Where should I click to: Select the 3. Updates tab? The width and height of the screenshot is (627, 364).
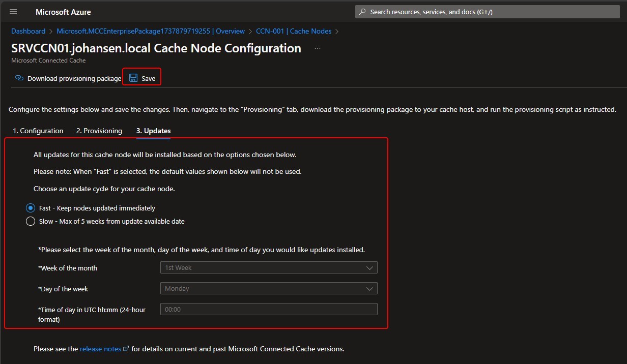click(153, 131)
